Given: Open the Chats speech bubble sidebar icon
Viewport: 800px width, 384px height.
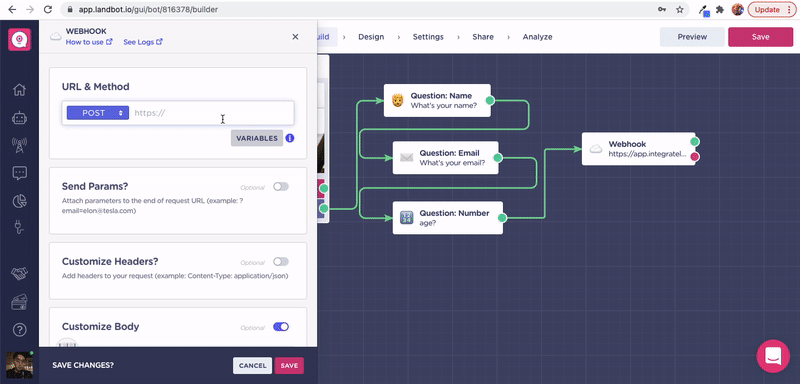Looking at the screenshot, I should click(x=19, y=173).
